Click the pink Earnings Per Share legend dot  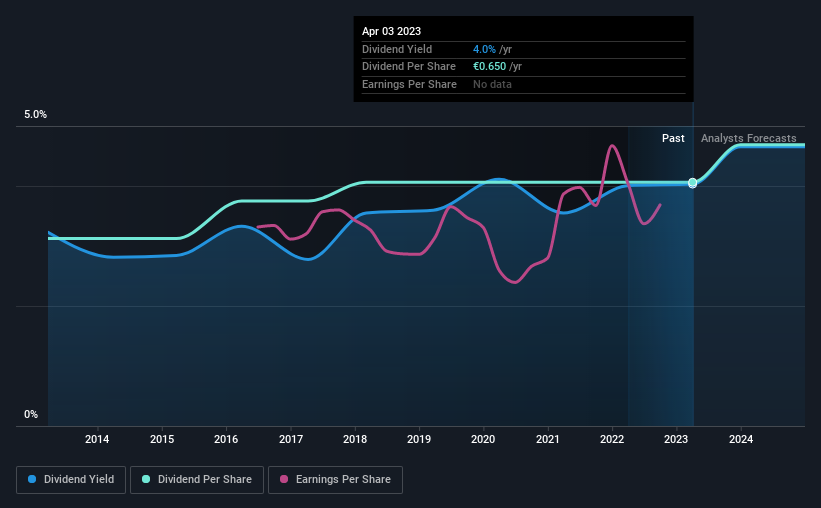(284, 479)
